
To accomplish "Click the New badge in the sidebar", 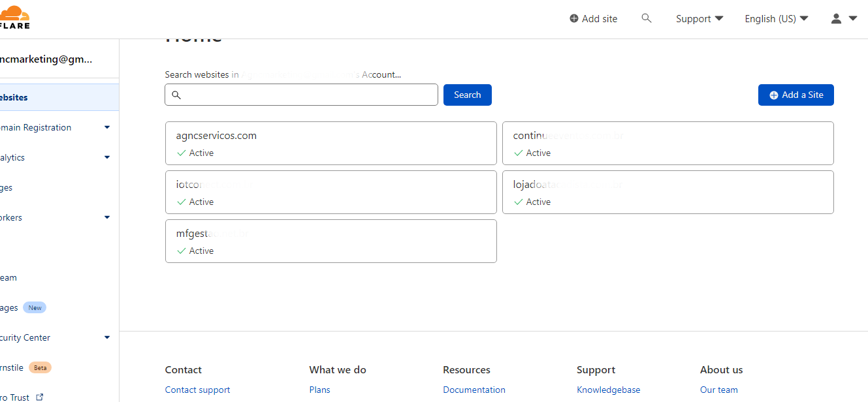I will tap(35, 308).
